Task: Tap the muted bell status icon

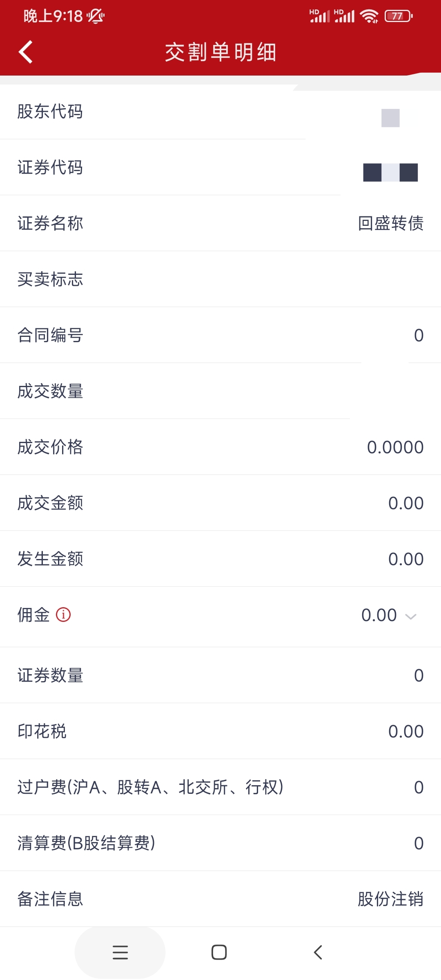Action: (x=96, y=16)
